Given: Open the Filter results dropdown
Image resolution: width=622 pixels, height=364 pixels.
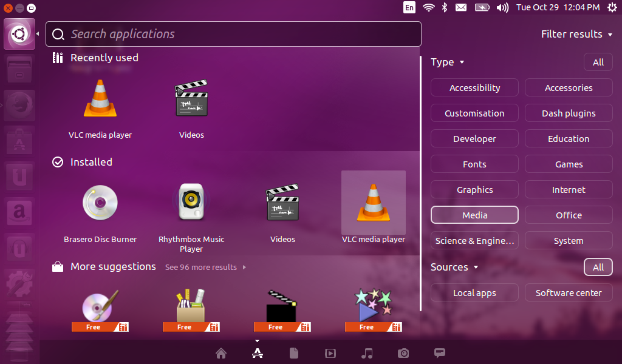Looking at the screenshot, I should point(576,34).
